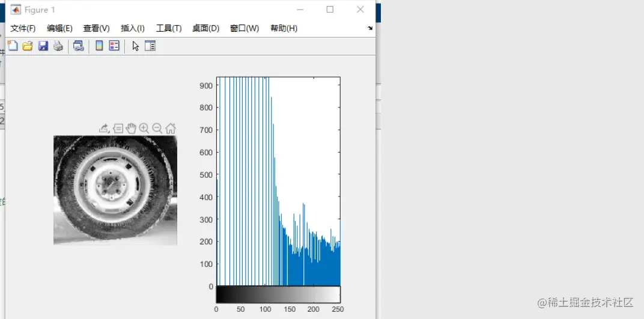The image size is (644, 319).
Task: Open a file with the folder icon
Action: coord(28,46)
